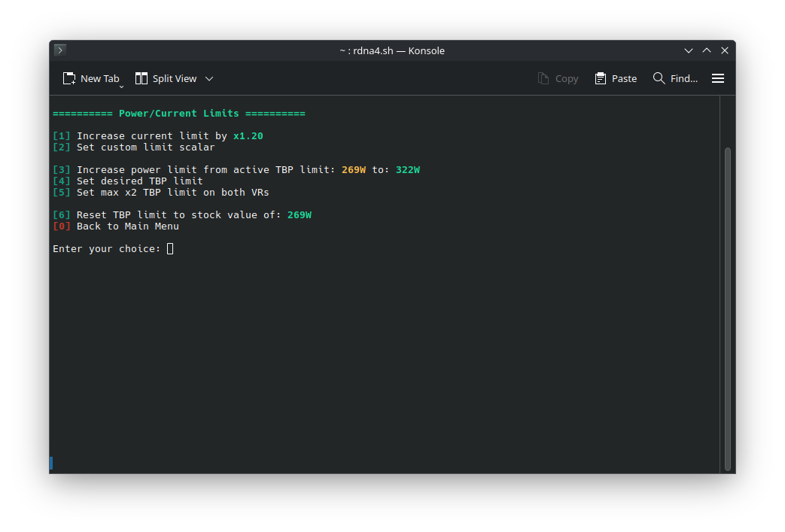
Task: Click the cursor after 'Enter your choice:'
Action: [170, 248]
